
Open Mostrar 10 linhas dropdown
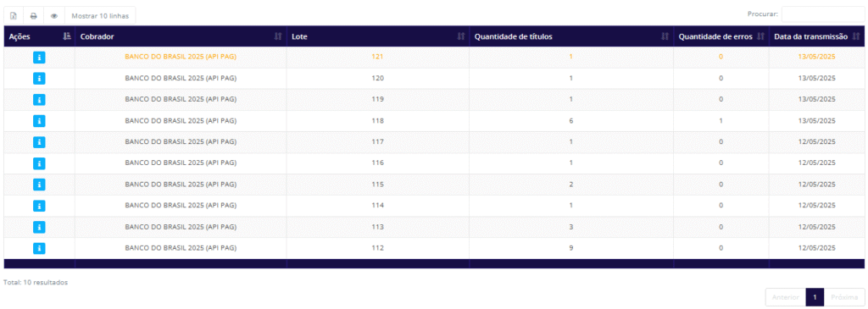tap(100, 16)
